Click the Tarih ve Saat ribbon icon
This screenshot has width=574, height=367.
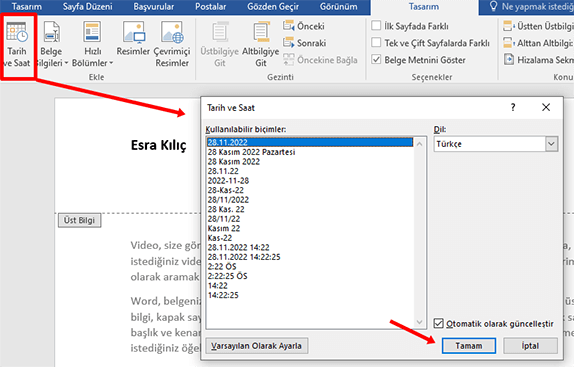coord(17,45)
